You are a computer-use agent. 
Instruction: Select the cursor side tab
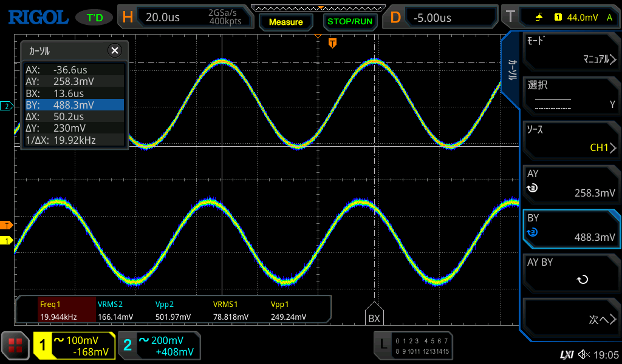point(512,70)
